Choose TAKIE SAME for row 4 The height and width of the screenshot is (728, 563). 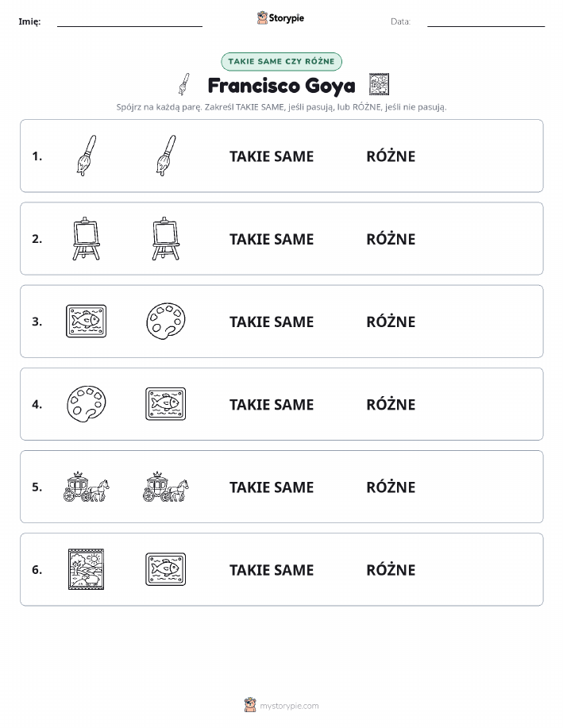pos(272,404)
